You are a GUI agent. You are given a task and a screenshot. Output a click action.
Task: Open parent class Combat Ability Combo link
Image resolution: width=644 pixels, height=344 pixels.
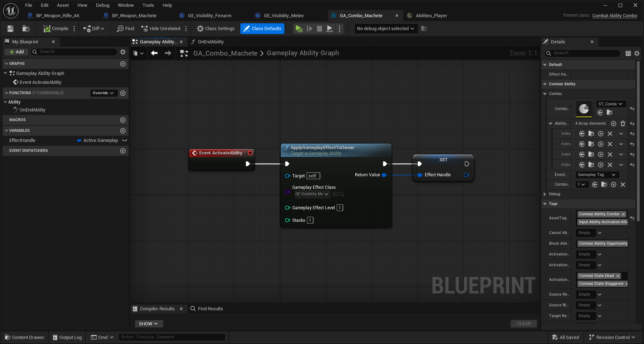[615, 16]
